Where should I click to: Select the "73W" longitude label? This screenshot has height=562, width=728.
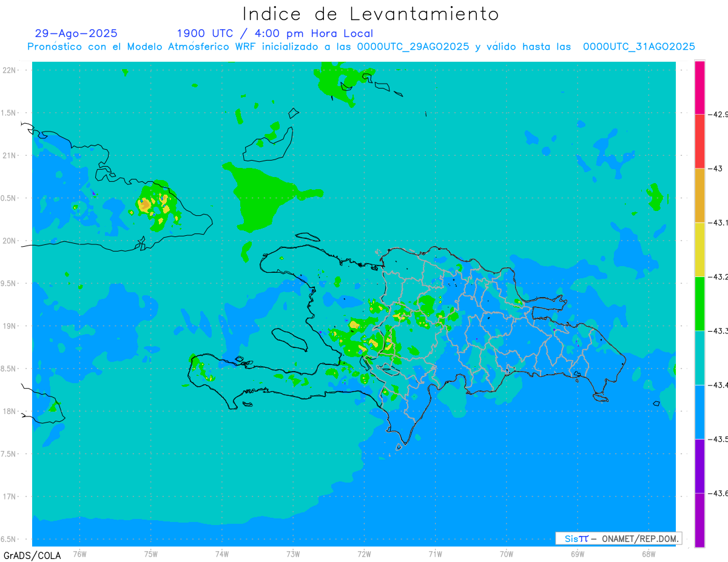click(x=293, y=553)
